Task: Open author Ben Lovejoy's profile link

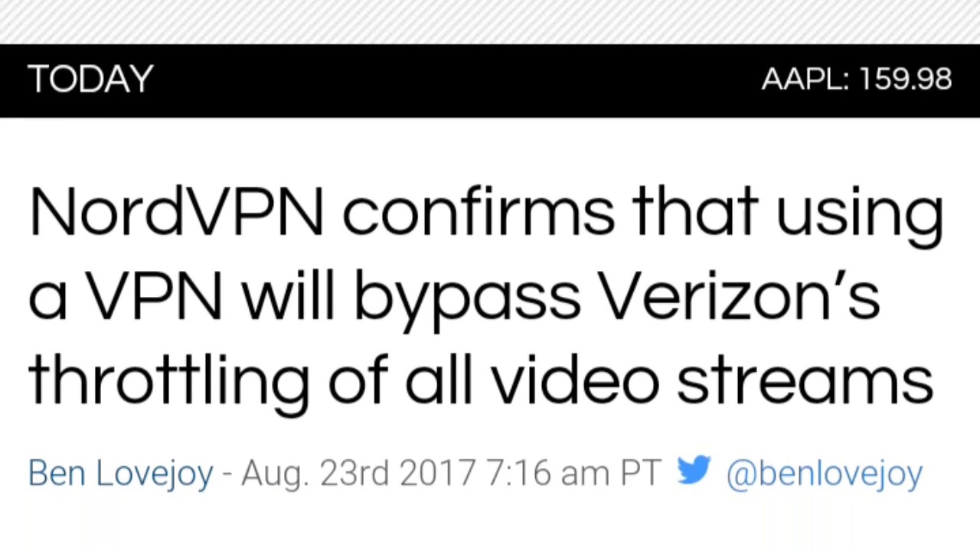Action: tap(120, 473)
